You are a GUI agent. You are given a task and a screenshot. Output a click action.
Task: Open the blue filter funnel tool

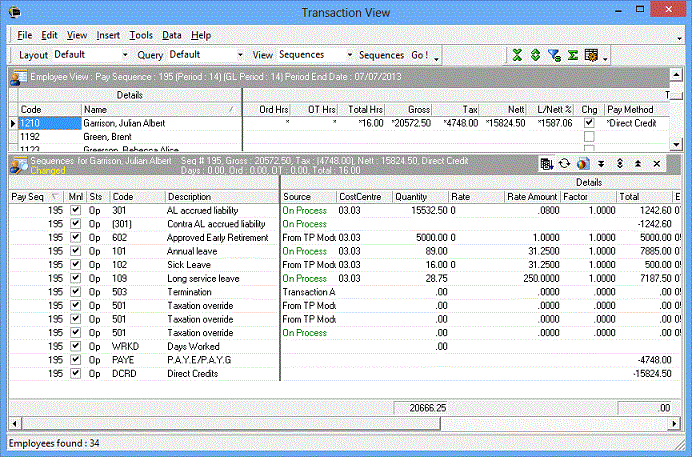554,55
